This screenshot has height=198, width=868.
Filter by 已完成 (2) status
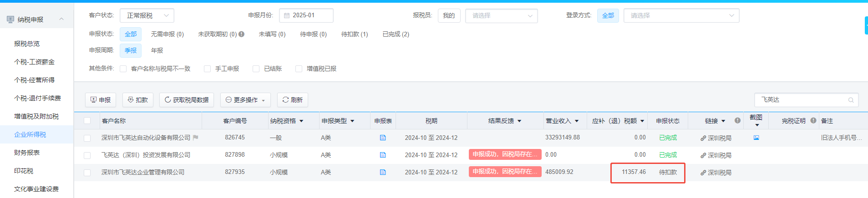(396, 34)
